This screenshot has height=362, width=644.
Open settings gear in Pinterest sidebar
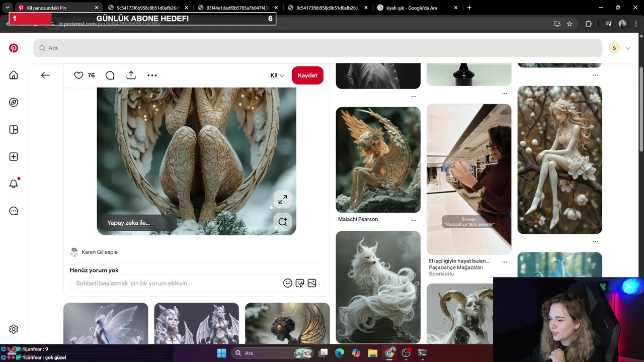[14, 329]
